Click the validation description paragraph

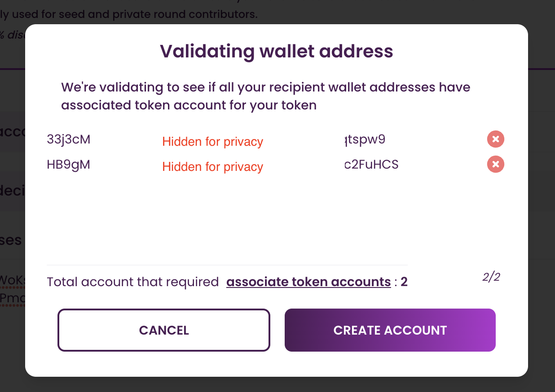(x=265, y=96)
